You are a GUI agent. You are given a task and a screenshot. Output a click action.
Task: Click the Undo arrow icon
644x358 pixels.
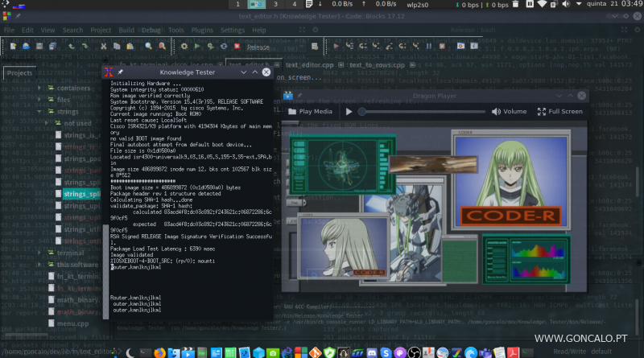[x=72, y=47]
